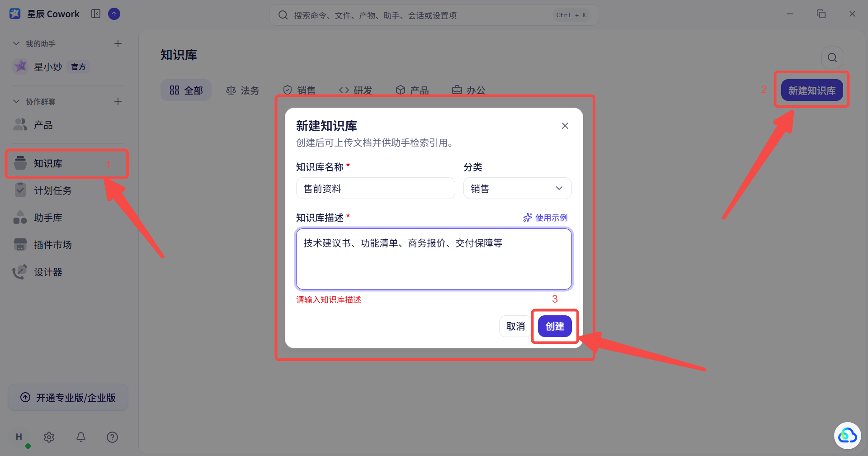Image resolution: width=868 pixels, height=456 pixels.
Task: Add a new assistant under 我的助手
Action: point(118,43)
